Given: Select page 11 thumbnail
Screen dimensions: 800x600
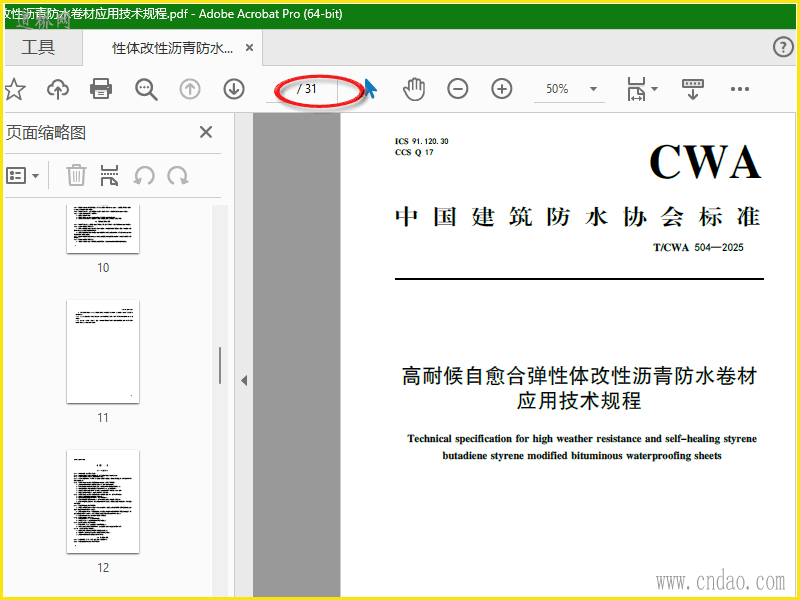Looking at the screenshot, I should tap(103, 352).
